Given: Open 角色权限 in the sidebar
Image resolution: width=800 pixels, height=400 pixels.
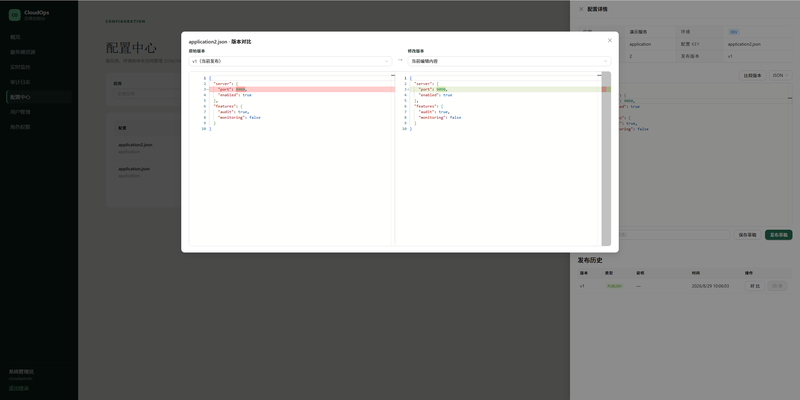Looking at the screenshot, I should pos(39,127).
